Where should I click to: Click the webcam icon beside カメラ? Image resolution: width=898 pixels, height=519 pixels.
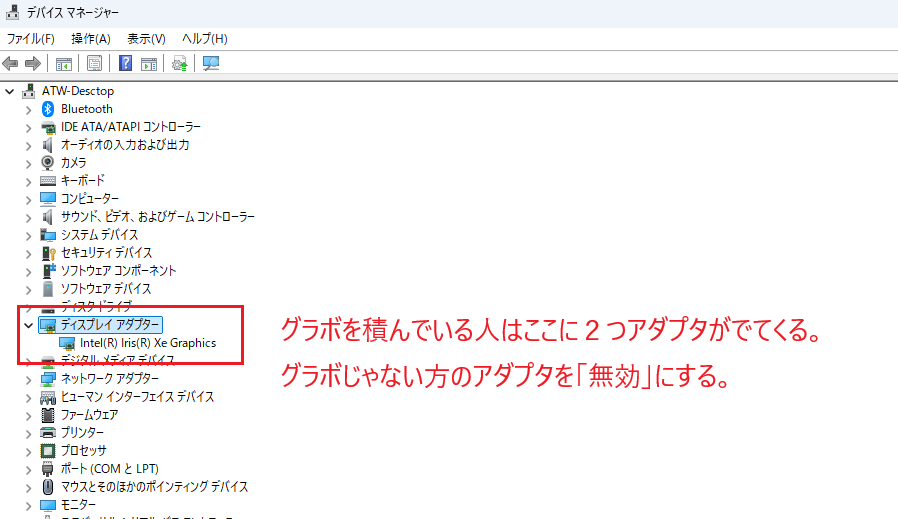(x=48, y=163)
